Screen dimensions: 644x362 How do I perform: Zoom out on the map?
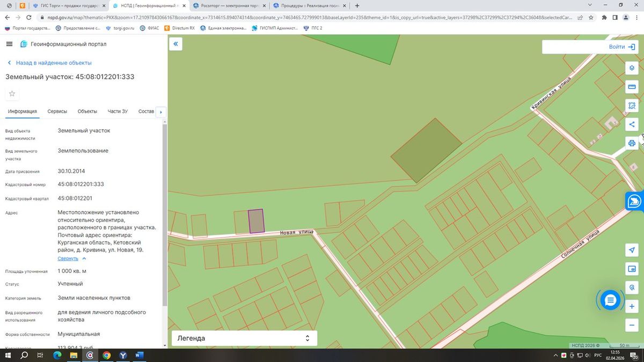632,325
